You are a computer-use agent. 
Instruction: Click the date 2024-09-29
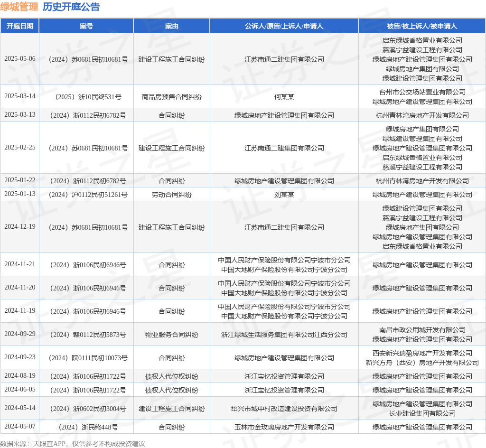tap(20, 334)
